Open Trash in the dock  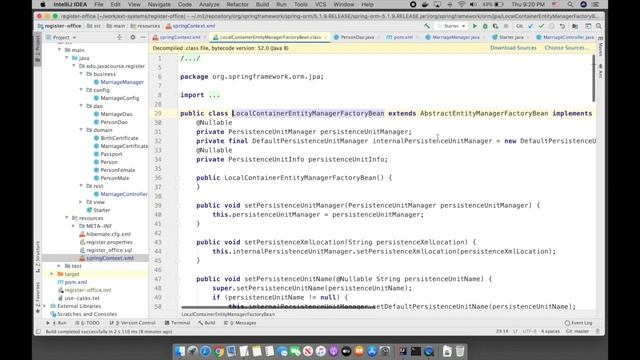pos(460,351)
